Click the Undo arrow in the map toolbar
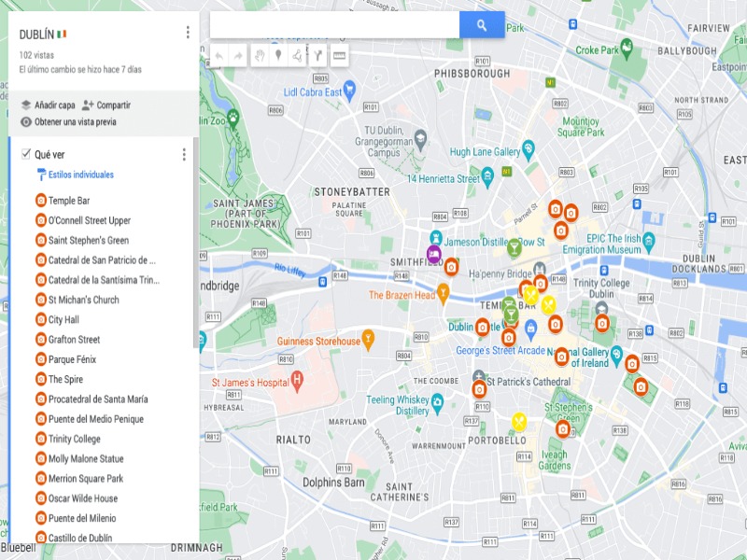Screen dimensions: 747x560 pos(218,56)
